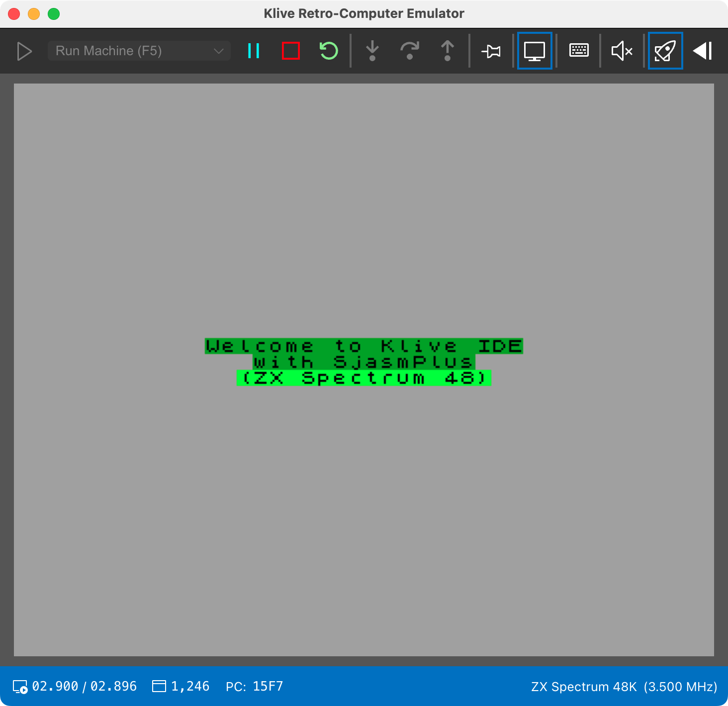Click the Step Over debug icon
Screen dimensions: 728x706
pyautogui.click(x=410, y=51)
